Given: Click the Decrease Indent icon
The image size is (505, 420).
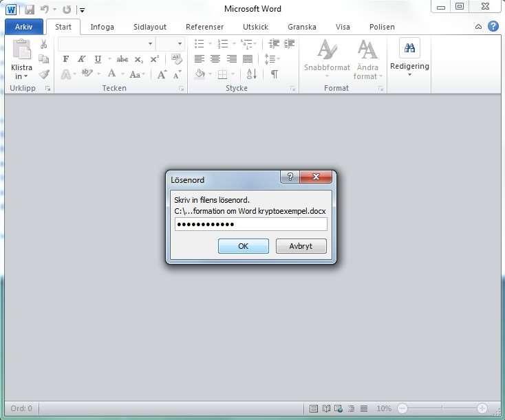Looking at the screenshot, I should 274,43.
